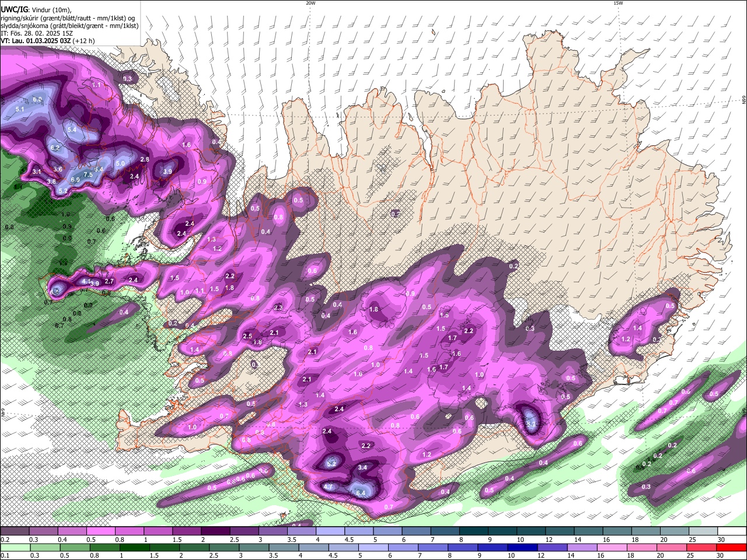Click the 3.1 precipitation value on map
Viewport: 747px width, 560px height.
coord(37,171)
